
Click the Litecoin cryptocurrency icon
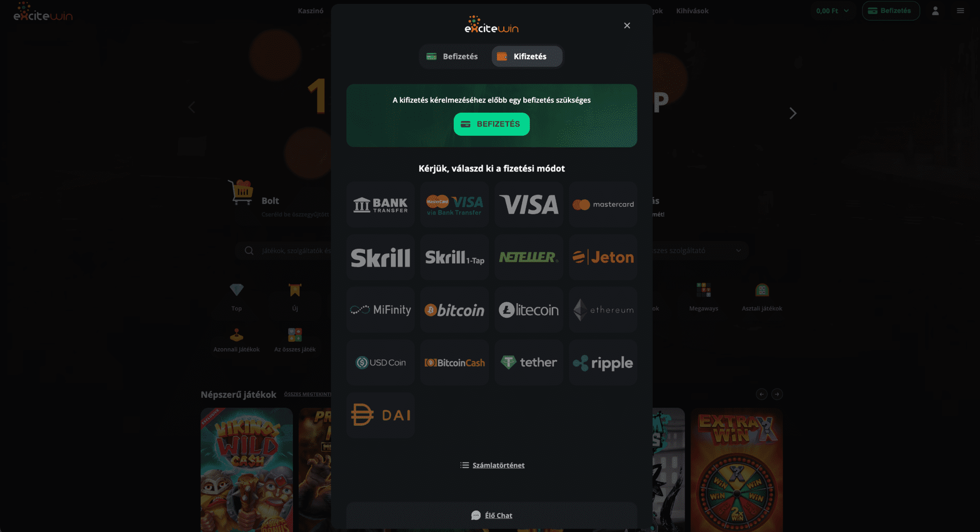528,309
